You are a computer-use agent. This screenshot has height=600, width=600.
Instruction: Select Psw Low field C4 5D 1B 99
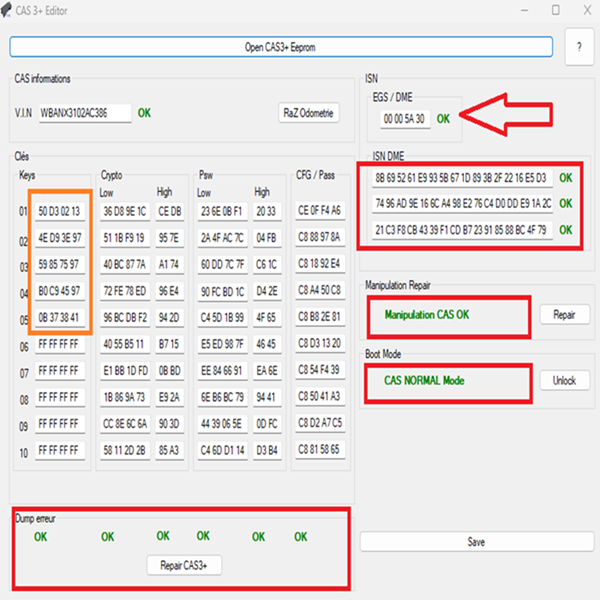[x=222, y=318]
